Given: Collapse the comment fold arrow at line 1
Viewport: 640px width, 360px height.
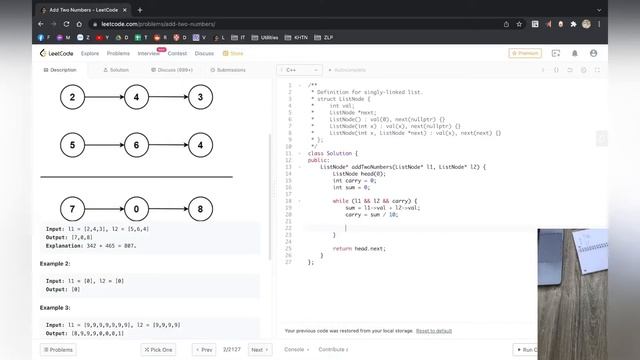Looking at the screenshot, I should click(300, 85).
